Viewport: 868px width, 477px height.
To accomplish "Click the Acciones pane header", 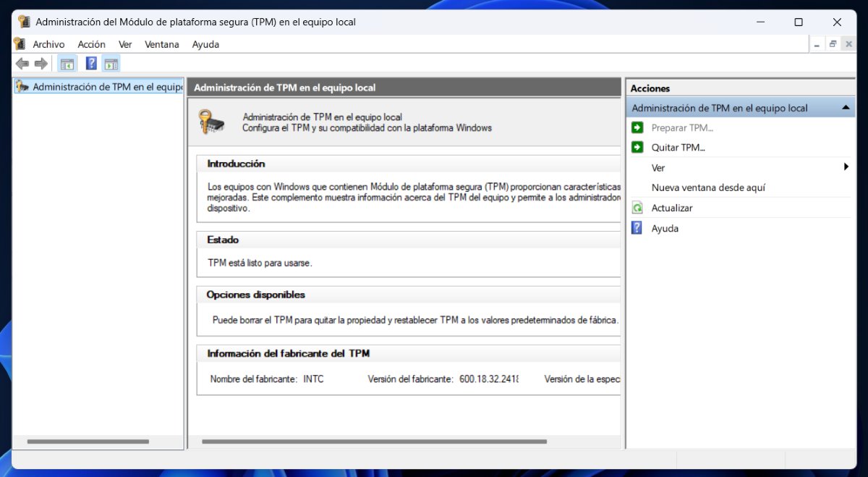I will click(741, 88).
